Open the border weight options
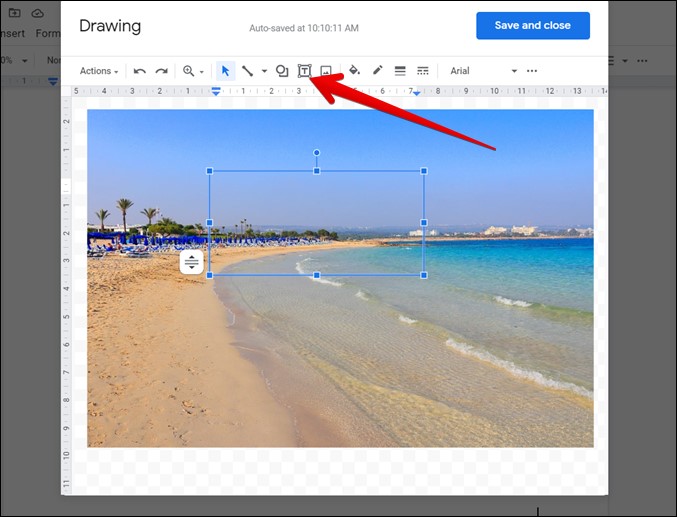Image resolution: width=677 pixels, height=517 pixels. (400, 71)
